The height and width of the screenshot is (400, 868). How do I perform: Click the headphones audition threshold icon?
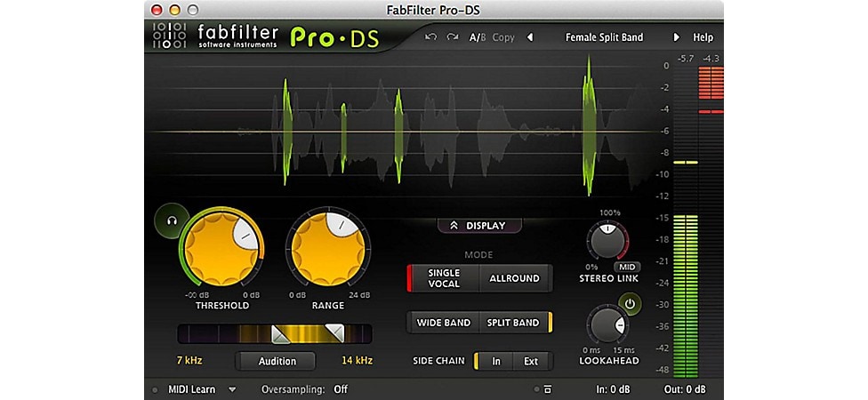tap(171, 220)
